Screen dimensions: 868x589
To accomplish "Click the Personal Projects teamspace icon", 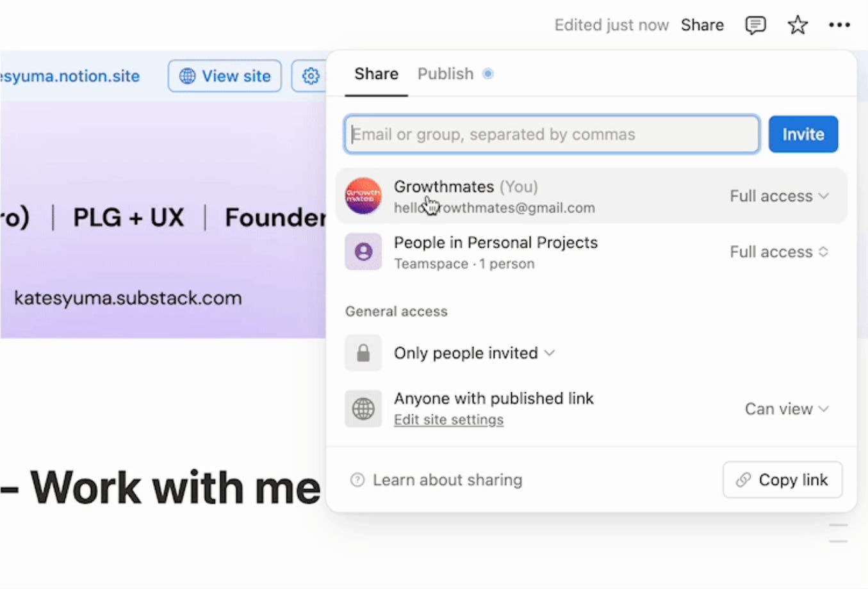I will pos(363,252).
